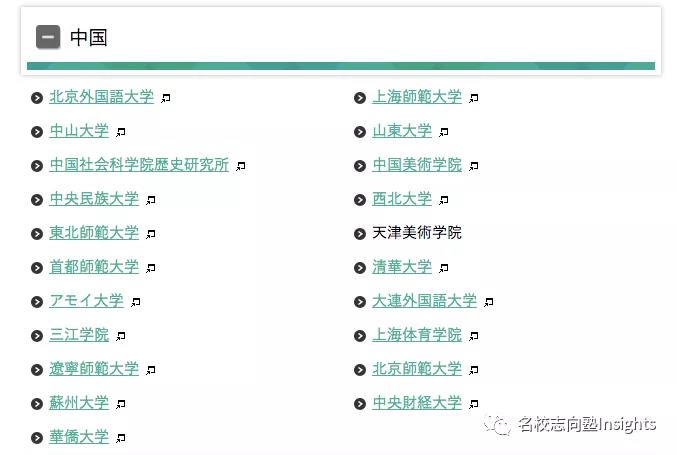
Task: Open the 西北大学 link
Action: [x=402, y=199]
